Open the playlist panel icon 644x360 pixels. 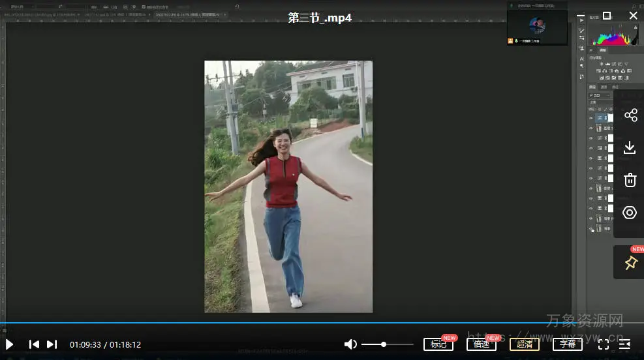[625, 344]
